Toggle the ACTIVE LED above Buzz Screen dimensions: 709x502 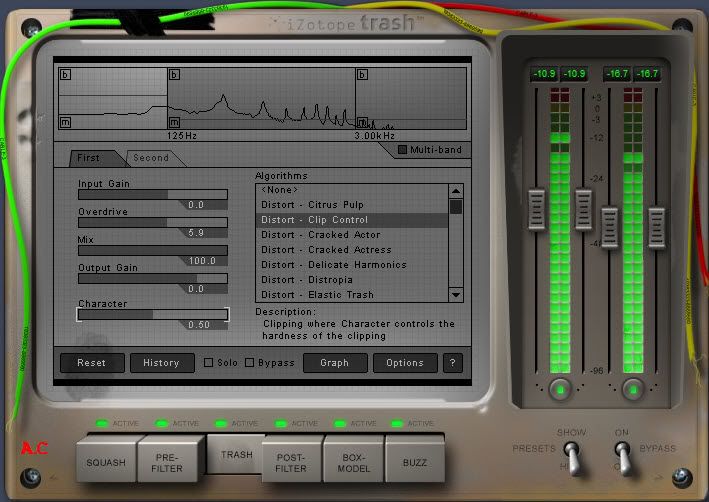(x=397, y=424)
